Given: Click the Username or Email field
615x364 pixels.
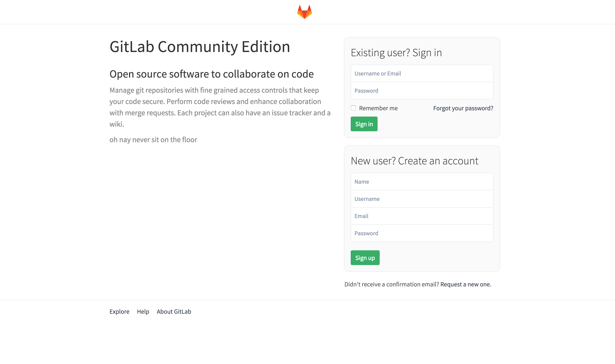Looking at the screenshot, I should pyautogui.click(x=422, y=73).
